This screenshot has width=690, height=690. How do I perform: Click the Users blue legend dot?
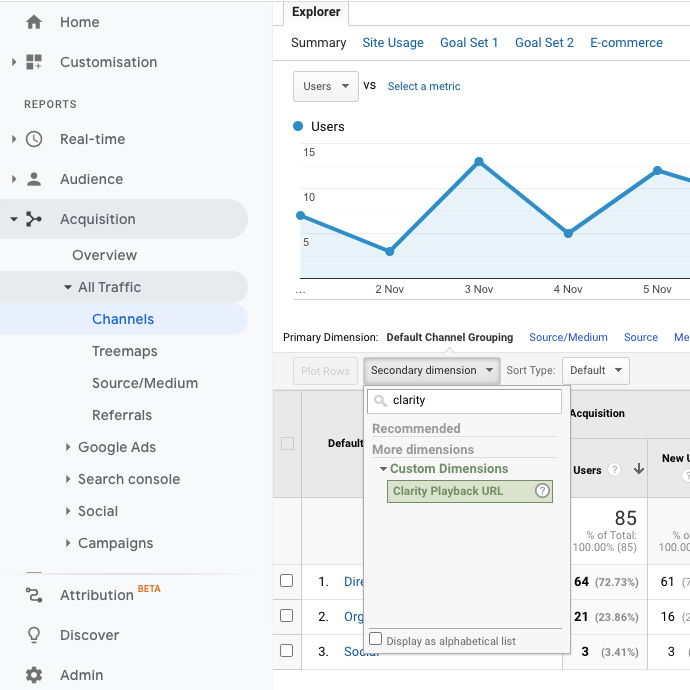pos(298,126)
